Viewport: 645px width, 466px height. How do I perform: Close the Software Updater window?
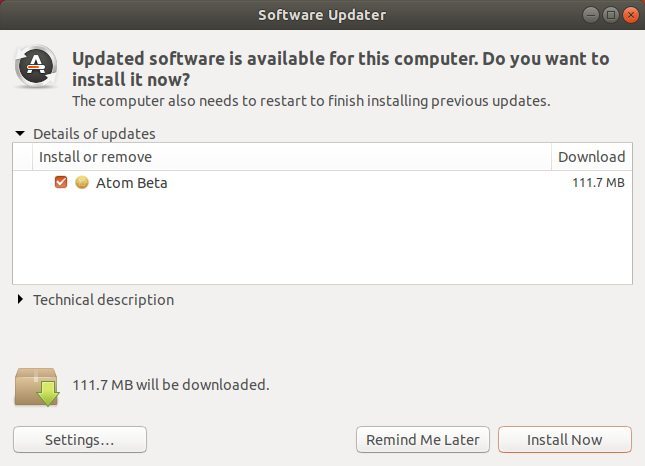click(x=631, y=15)
